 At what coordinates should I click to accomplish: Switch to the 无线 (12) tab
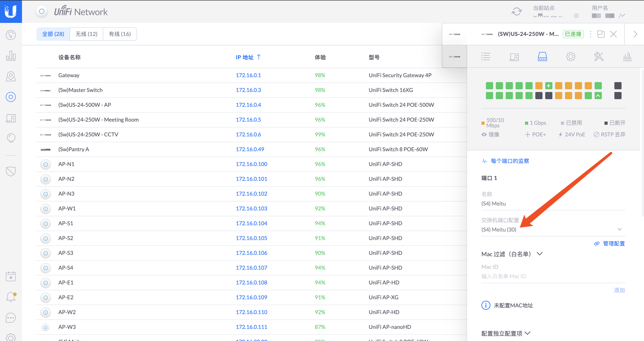click(x=86, y=34)
